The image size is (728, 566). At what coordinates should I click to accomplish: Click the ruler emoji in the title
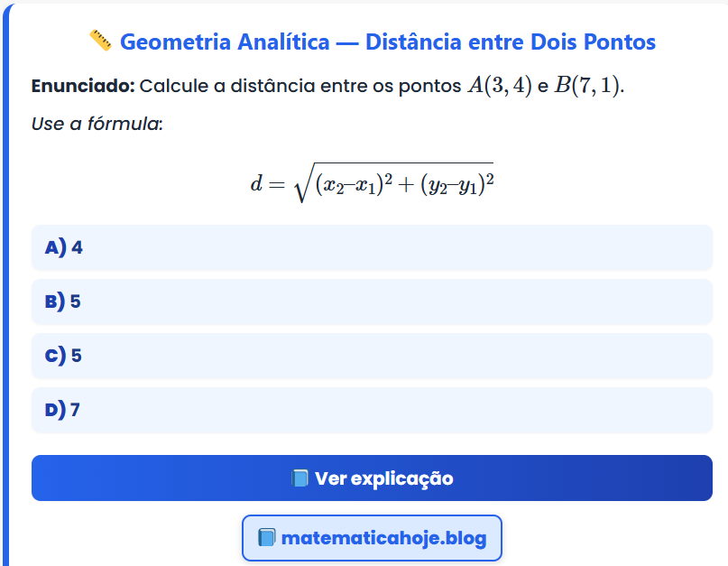pyautogui.click(x=100, y=41)
